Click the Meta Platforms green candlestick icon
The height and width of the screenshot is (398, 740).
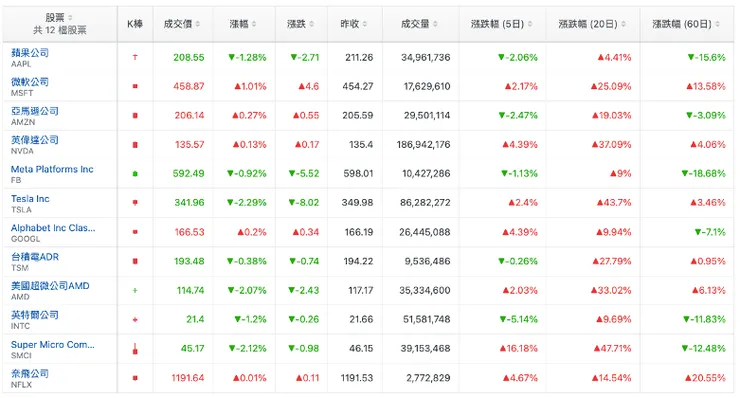tap(135, 174)
